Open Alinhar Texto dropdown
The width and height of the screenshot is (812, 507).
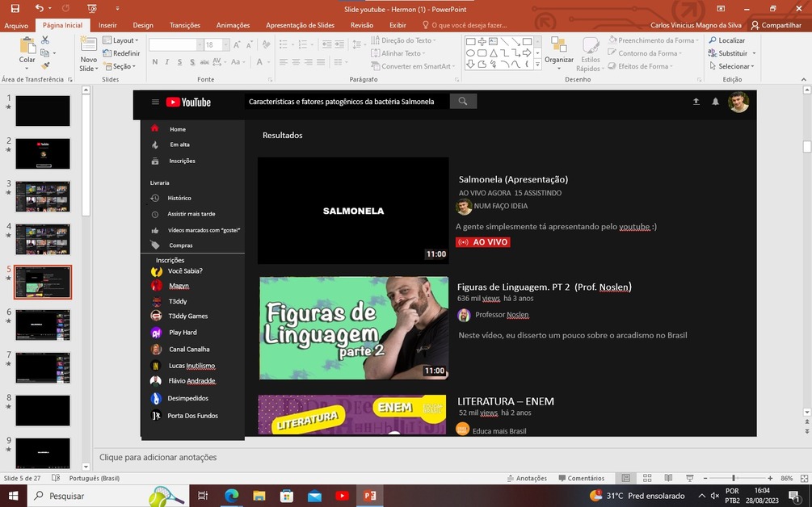[x=398, y=53]
